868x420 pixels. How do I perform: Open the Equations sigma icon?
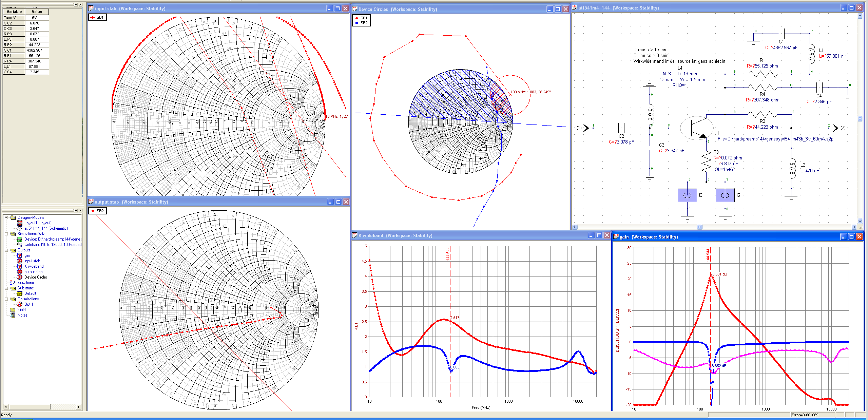click(13, 283)
